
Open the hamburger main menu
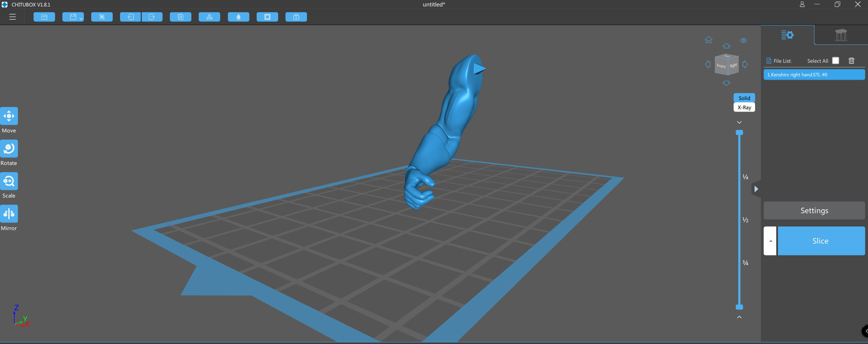13,17
